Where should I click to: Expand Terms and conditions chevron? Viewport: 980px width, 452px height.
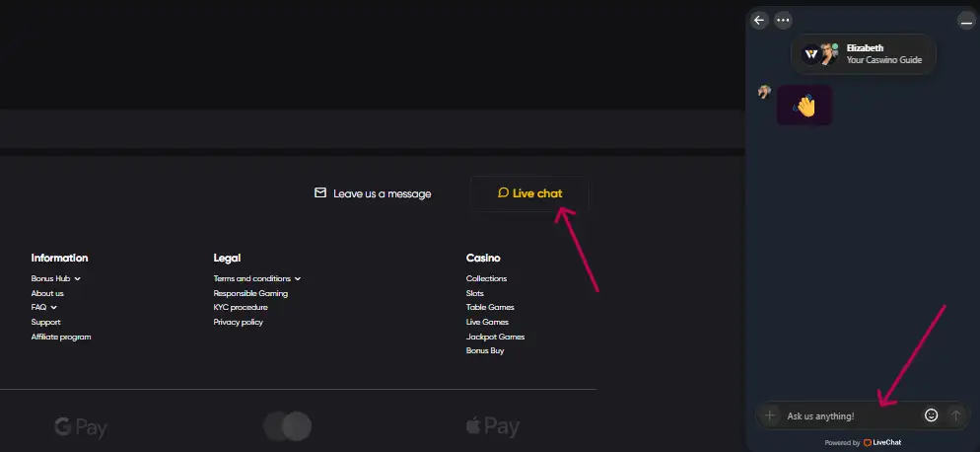298,278
